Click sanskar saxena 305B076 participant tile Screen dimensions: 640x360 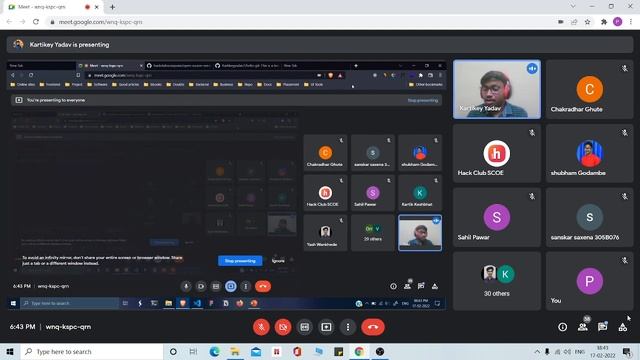(589, 217)
